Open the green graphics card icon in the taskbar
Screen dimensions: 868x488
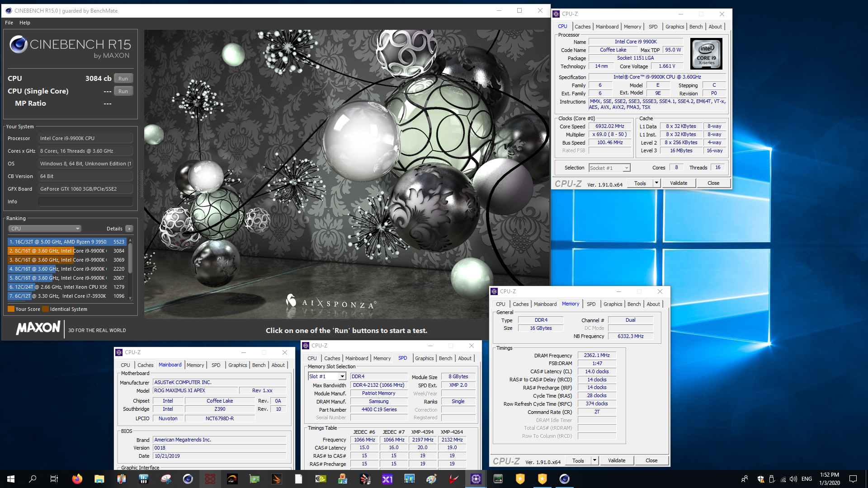(255, 479)
